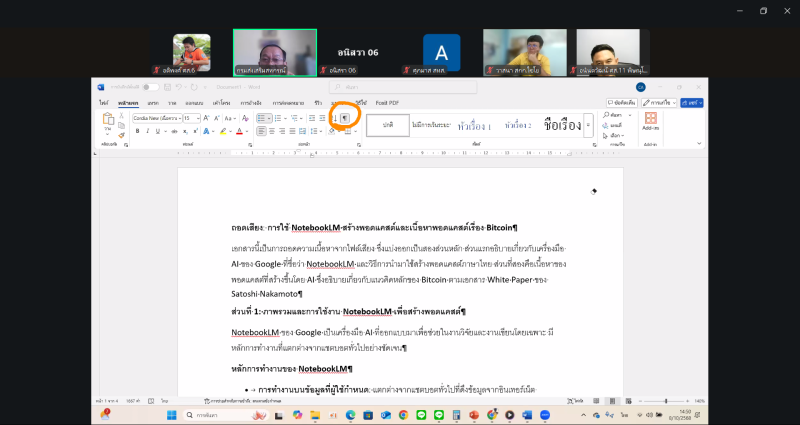The width and height of the screenshot is (800, 425).
Task: Toggle the bulleted list button
Action: [262, 118]
